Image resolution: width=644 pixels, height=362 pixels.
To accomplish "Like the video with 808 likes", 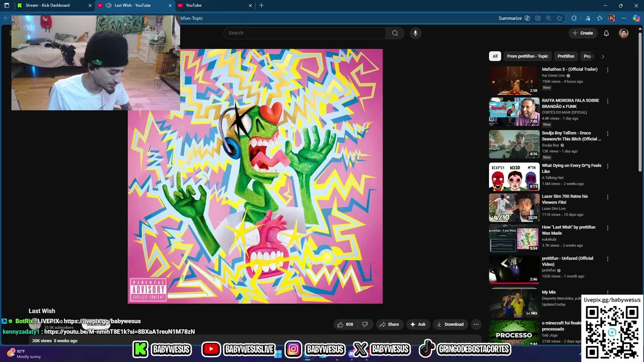I will coord(345,324).
